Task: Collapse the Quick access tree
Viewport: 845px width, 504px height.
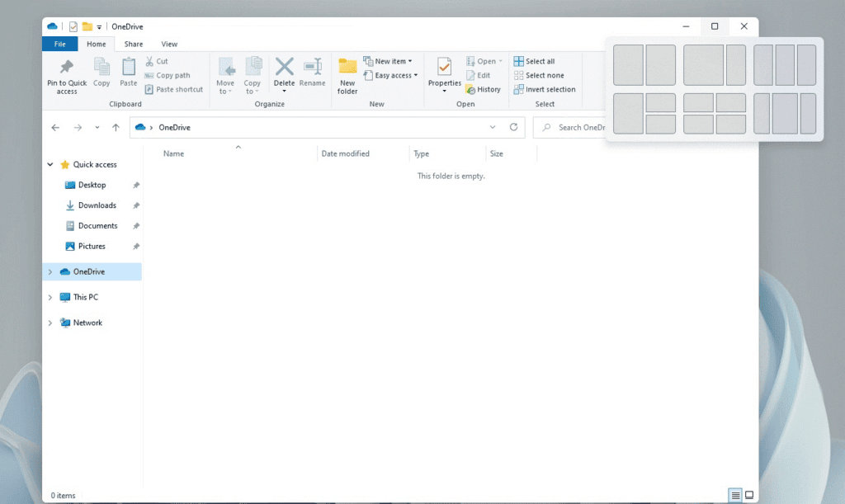Action: point(50,164)
